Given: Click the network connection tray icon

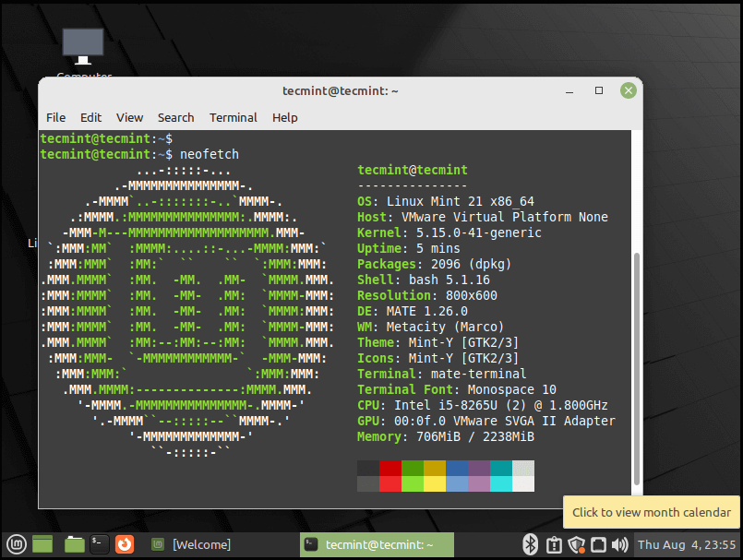Looking at the screenshot, I should [598, 544].
